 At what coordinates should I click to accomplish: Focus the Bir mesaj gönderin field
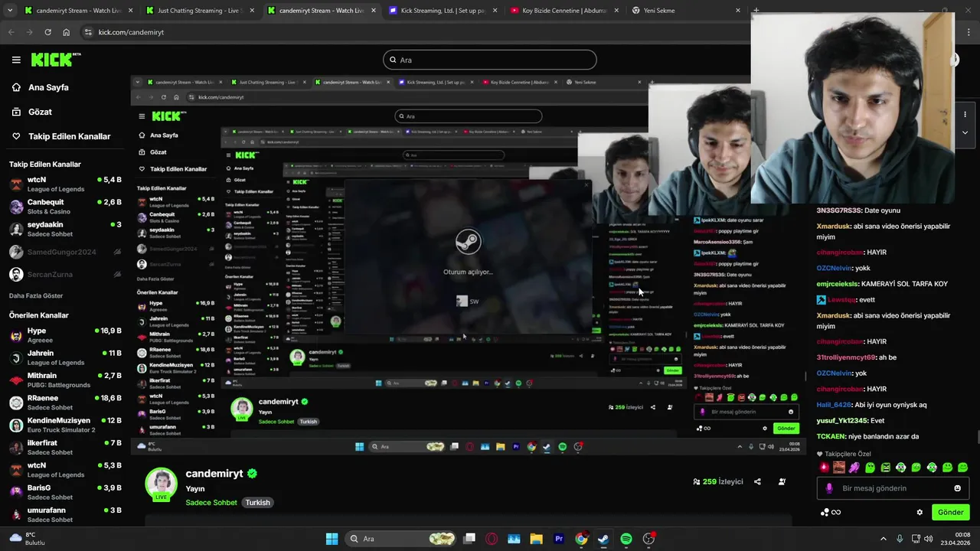892,488
